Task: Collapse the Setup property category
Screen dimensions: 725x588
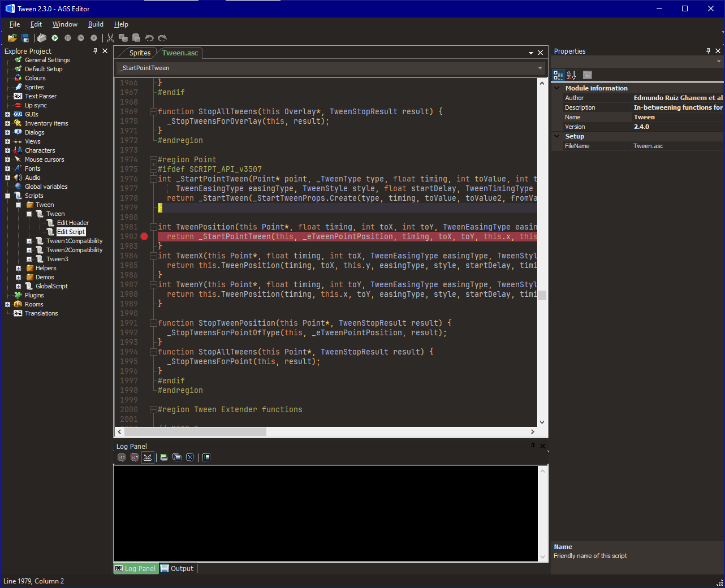Action: pyautogui.click(x=557, y=136)
